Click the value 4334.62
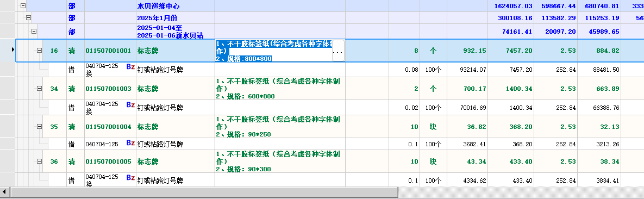This screenshot has width=644, height=199. pos(474,181)
